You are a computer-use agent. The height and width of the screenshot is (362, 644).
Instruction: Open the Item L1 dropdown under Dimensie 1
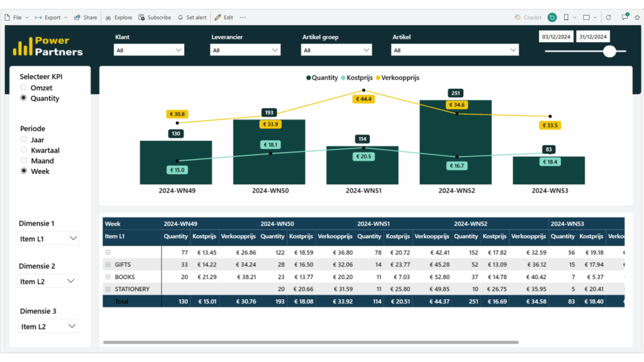pos(48,238)
